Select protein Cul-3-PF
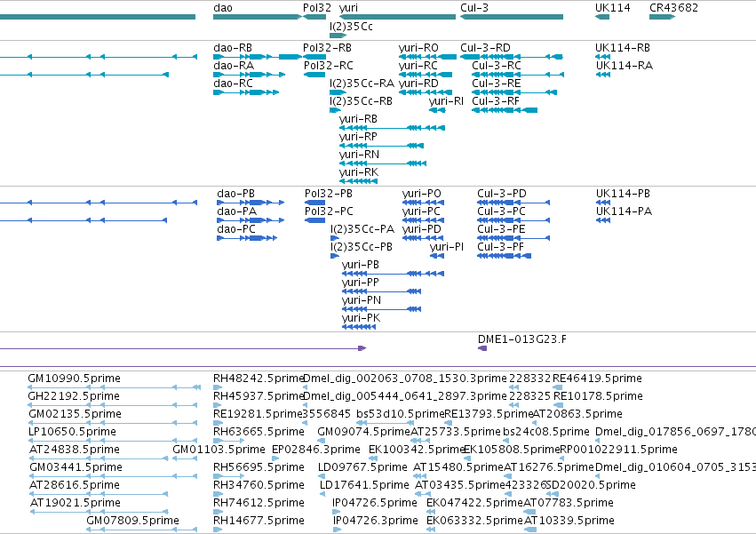The image size is (756, 534). point(505,256)
